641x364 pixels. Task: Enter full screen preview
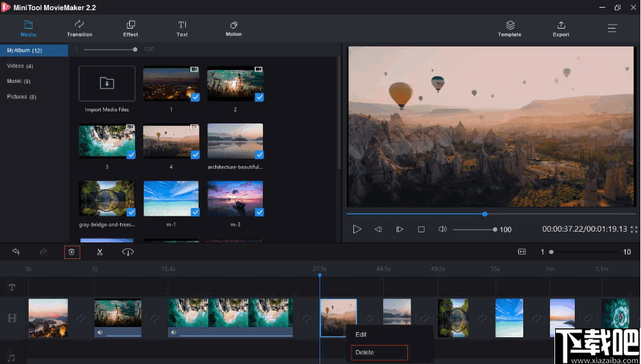[x=634, y=230]
